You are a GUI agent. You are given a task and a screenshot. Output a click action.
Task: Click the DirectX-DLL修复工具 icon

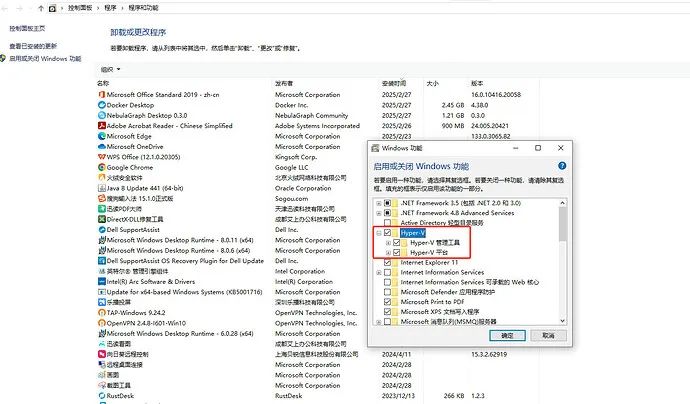point(102,219)
